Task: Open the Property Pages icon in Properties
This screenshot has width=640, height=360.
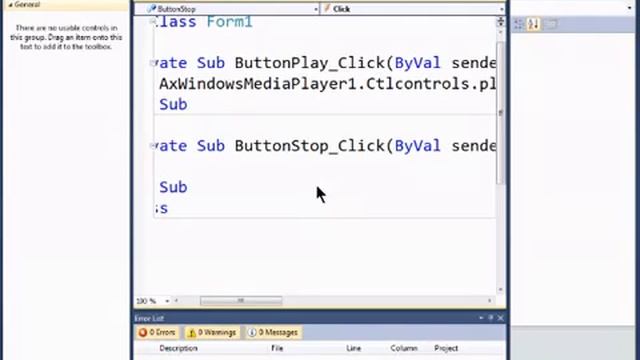Action: (x=551, y=24)
